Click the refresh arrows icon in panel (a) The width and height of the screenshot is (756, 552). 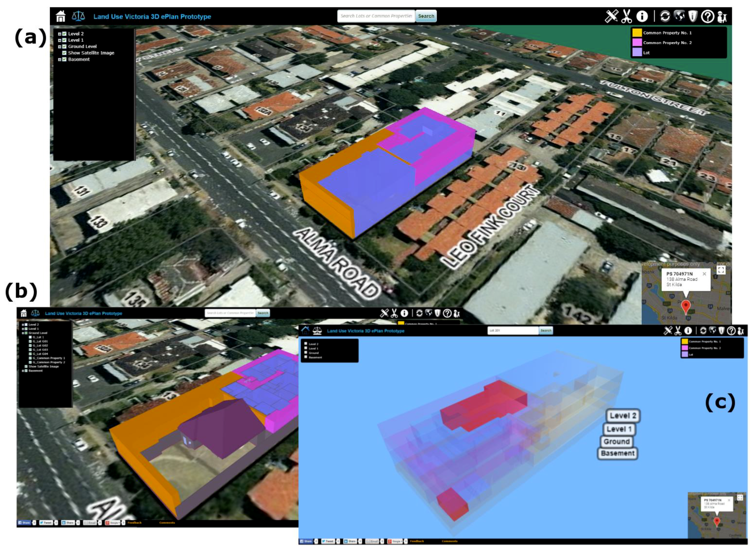tap(665, 16)
